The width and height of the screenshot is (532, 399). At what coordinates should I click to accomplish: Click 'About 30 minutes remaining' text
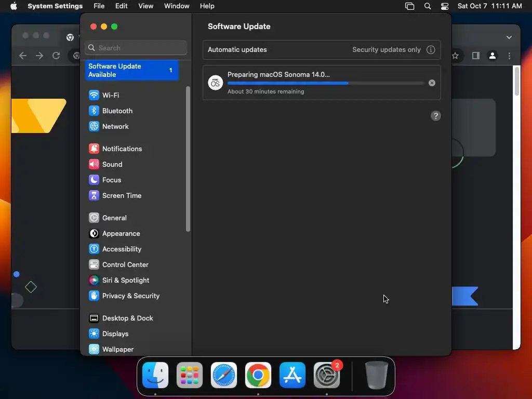(x=265, y=91)
